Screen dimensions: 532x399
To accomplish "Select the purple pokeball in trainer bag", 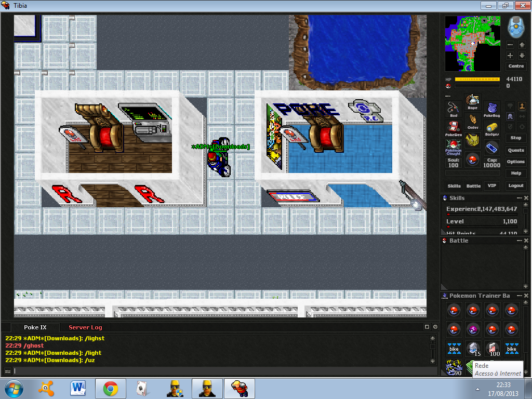I will click(473, 329).
